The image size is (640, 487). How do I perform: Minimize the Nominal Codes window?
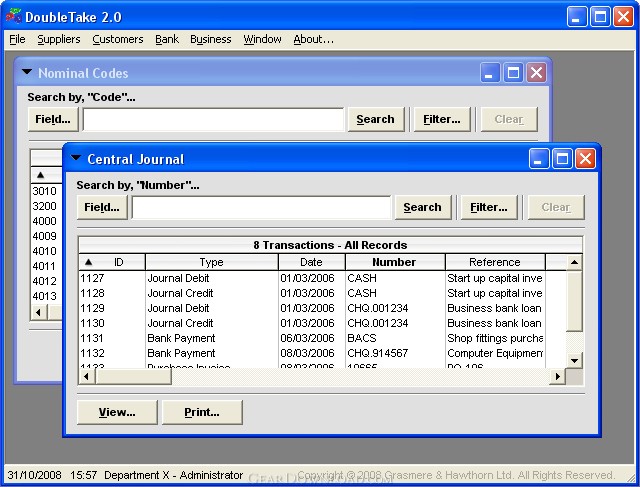[x=490, y=73]
